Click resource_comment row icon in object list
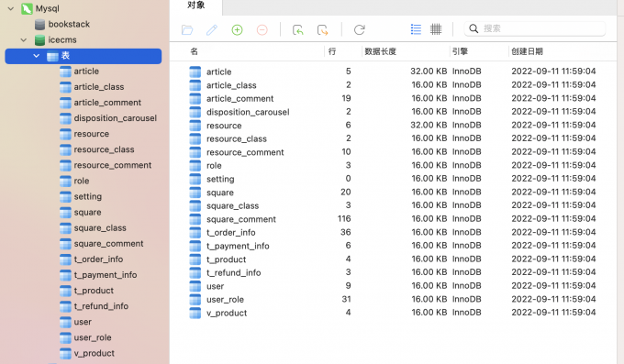The height and width of the screenshot is (364, 624). point(195,152)
